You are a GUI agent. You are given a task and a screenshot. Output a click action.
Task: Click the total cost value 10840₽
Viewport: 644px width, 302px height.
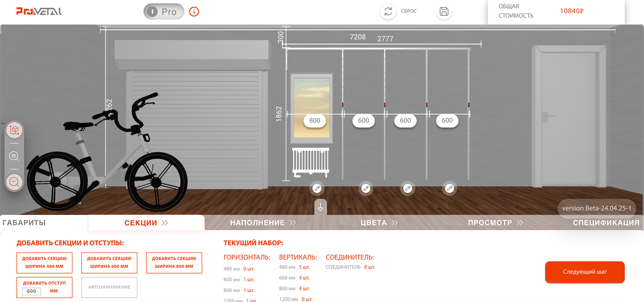point(572,11)
